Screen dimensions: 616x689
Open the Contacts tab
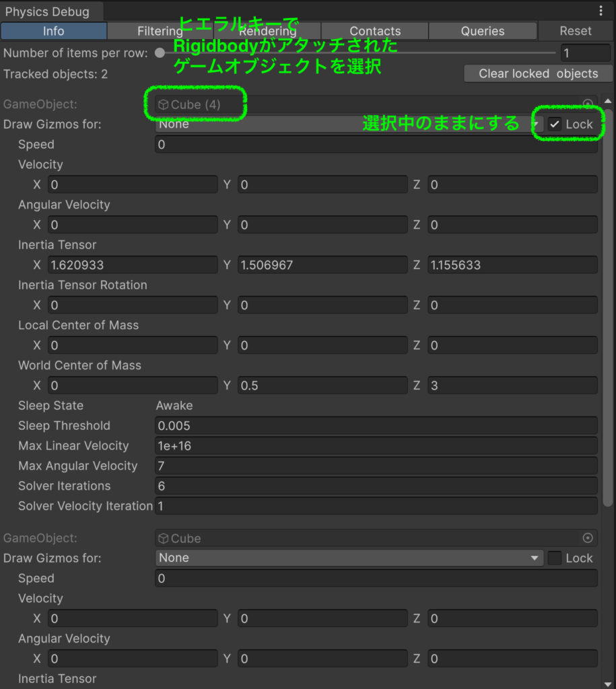(375, 30)
